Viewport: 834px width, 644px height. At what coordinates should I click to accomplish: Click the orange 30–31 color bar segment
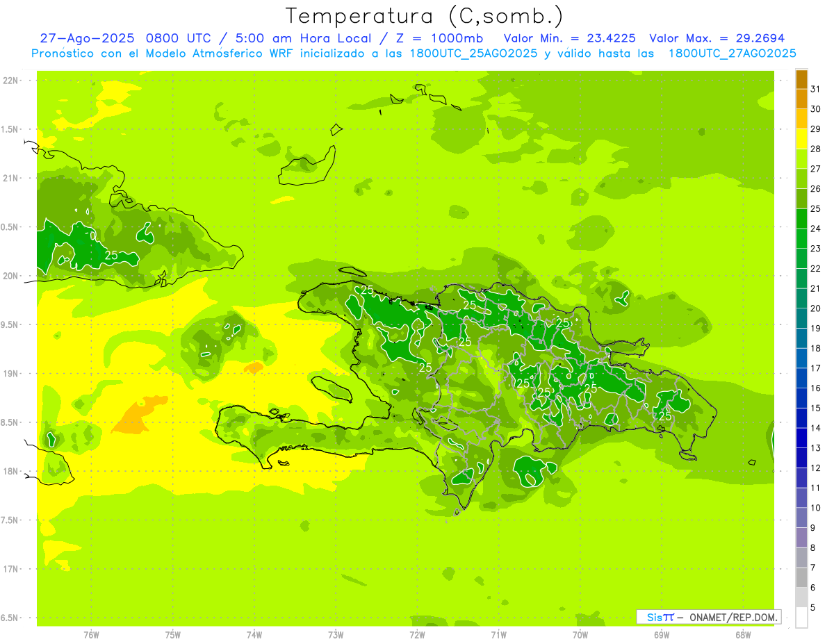(x=801, y=99)
